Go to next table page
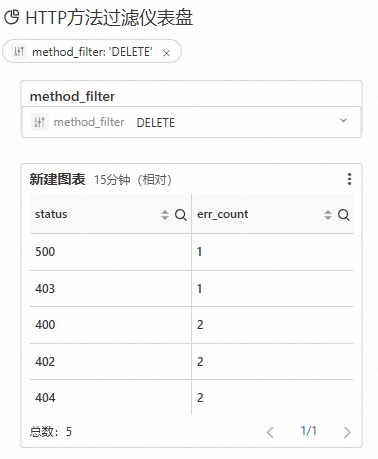This screenshot has height=459, width=378. point(347,432)
